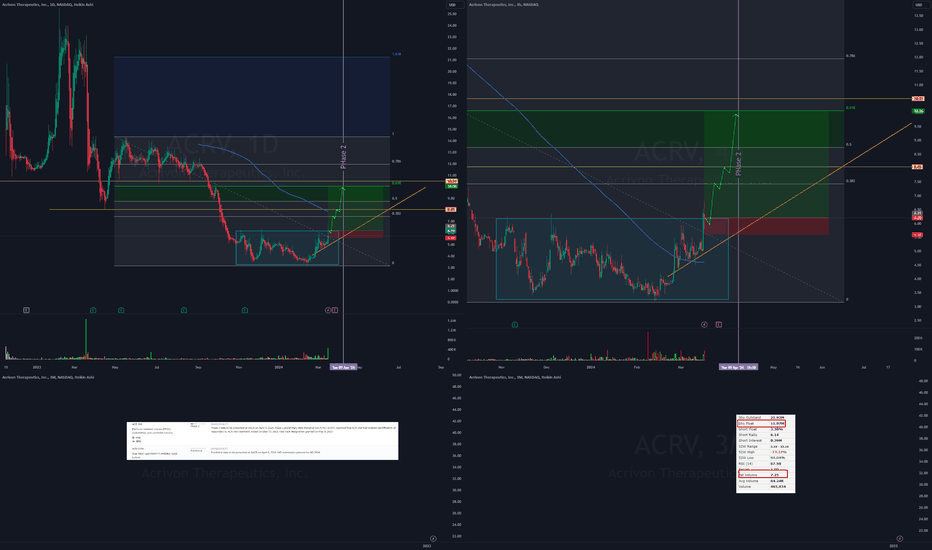The height and width of the screenshot is (550, 932).
Task: Click the pink earnings marker on 4h chart
Action: pyautogui.click(x=719, y=325)
